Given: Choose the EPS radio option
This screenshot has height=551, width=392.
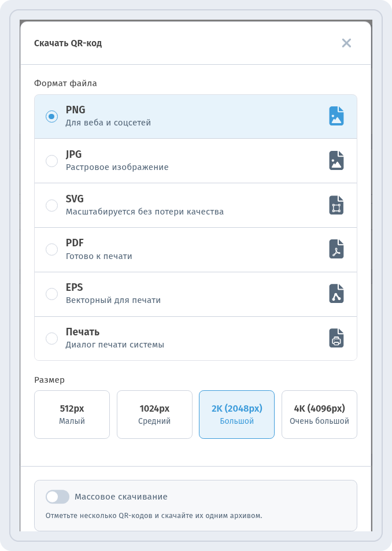Looking at the screenshot, I should coord(51,294).
